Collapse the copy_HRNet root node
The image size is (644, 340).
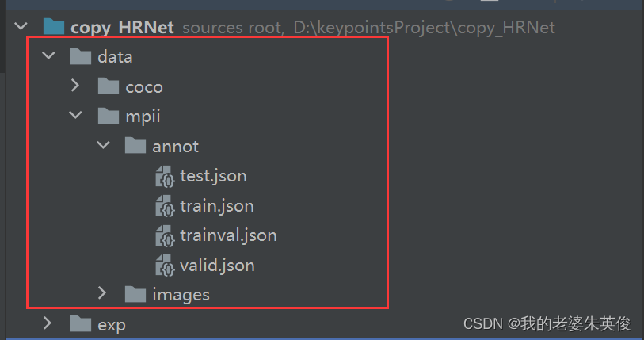(x=21, y=27)
